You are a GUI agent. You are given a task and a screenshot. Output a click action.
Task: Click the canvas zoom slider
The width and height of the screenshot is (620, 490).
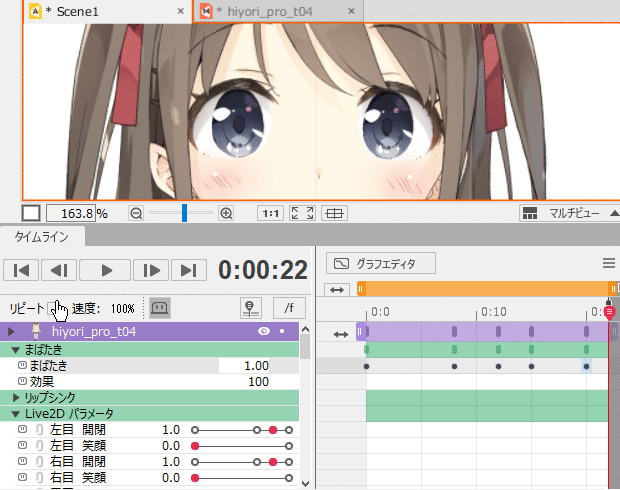pyautogui.click(x=182, y=213)
